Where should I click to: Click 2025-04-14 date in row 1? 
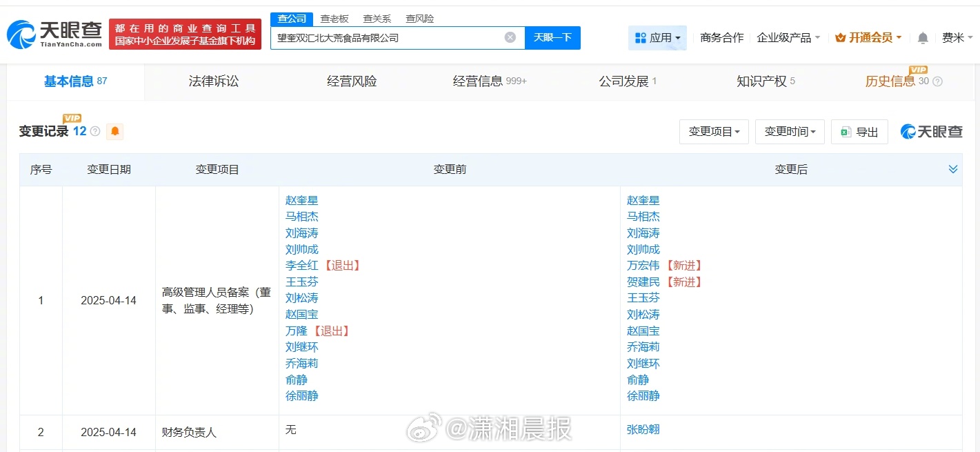tap(108, 301)
